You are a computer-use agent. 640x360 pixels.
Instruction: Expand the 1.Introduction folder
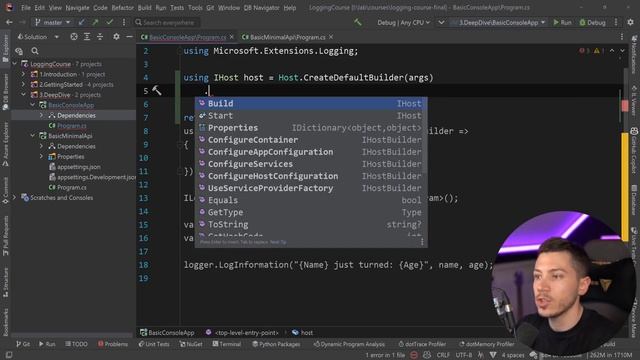click(23, 74)
